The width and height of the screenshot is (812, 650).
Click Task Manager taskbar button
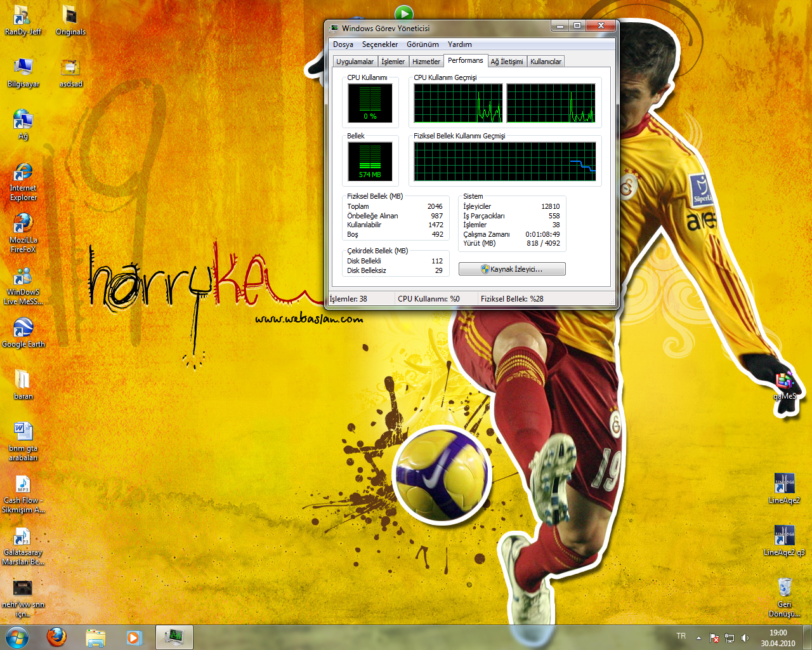coord(174,637)
